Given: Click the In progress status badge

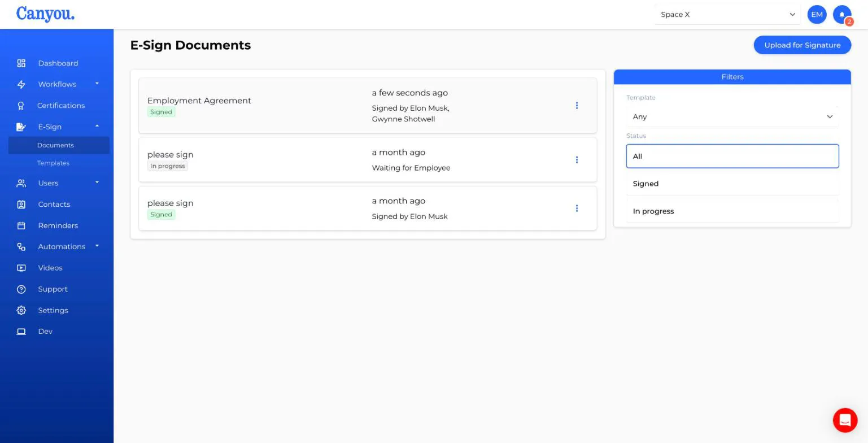Looking at the screenshot, I should (x=168, y=166).
